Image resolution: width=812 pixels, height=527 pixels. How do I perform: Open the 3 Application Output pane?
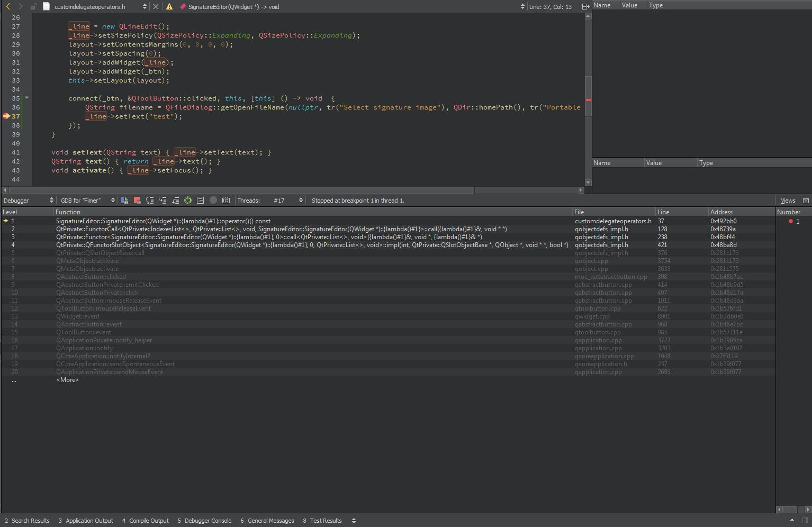click(86, 521)
